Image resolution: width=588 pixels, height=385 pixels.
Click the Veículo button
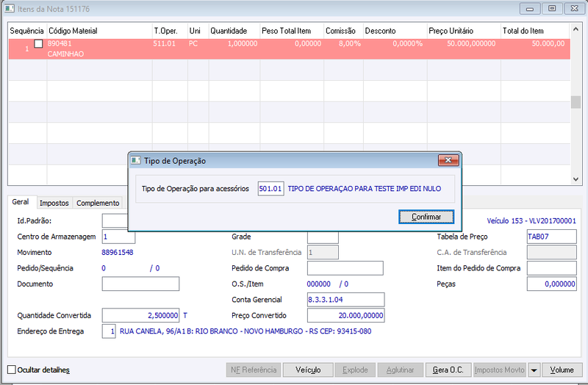[x=308, y=370]
